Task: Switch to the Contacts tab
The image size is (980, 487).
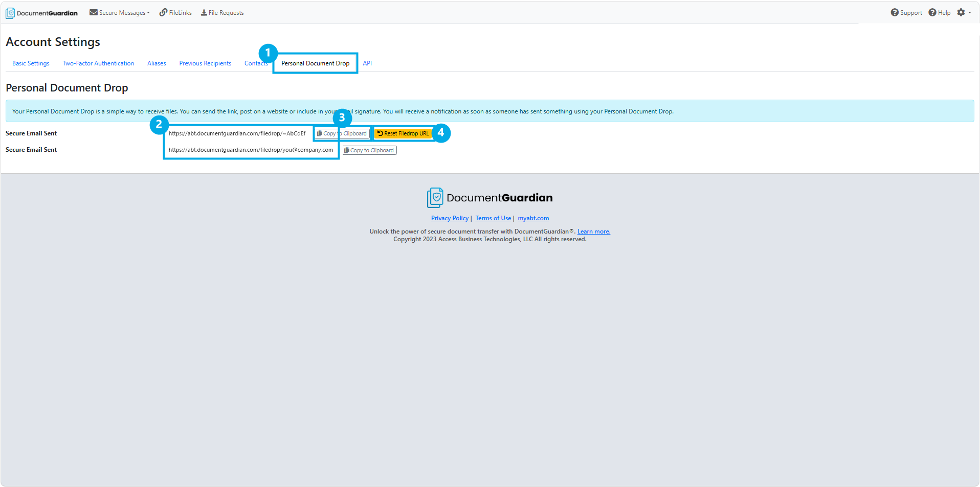Action: pos(256,63)
